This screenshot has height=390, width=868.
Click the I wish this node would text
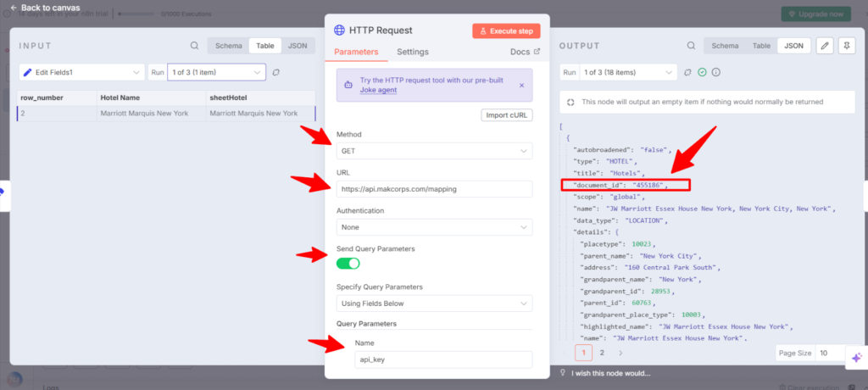[x=611, y=373]
